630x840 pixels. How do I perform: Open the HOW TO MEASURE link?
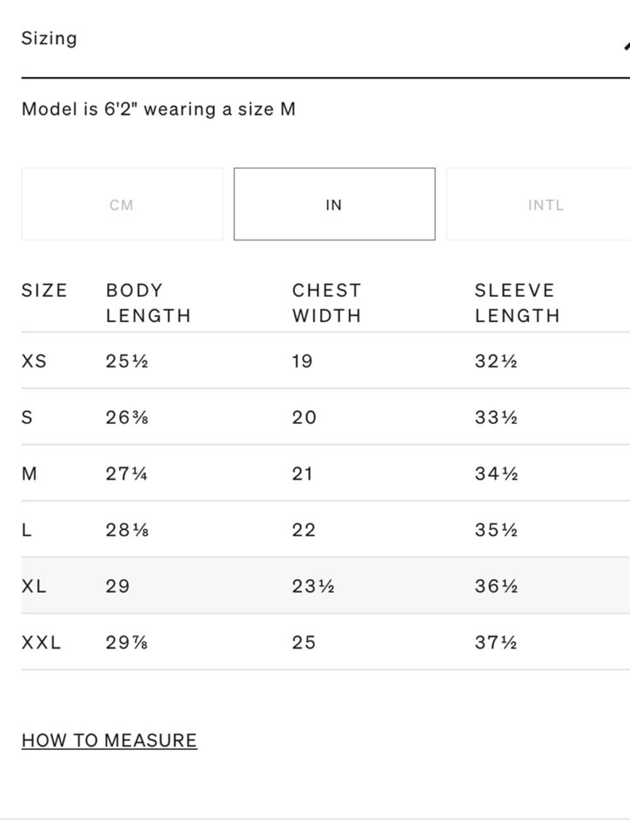(x=109, y=740)
